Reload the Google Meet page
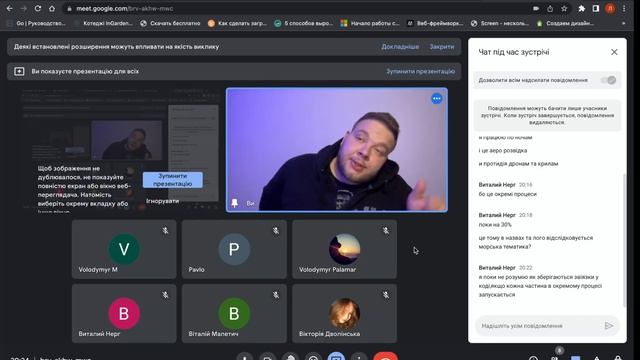Screen dimensions: 640x360 click(x=38, y=8)
